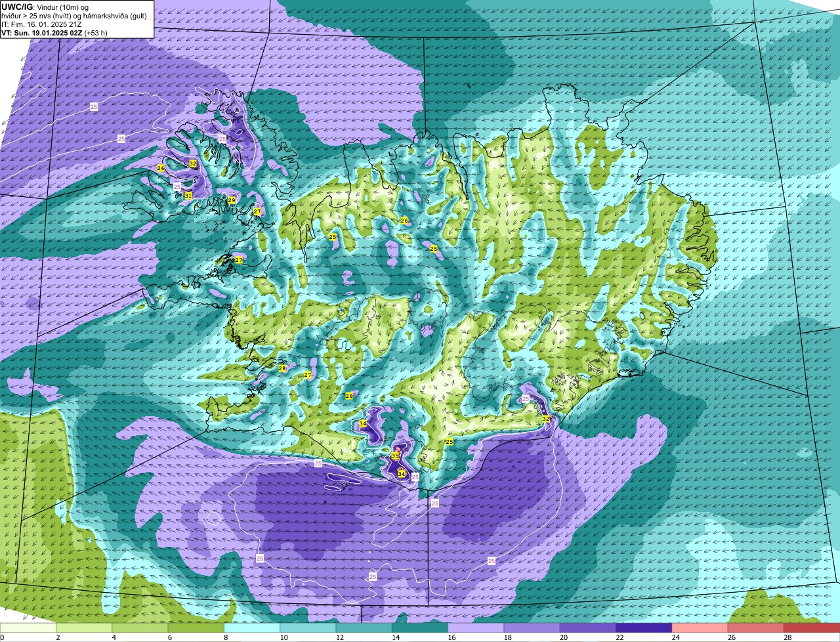Click the 8–10 m/s bright cyan swatch
The height and width of the screenshot is (642, 840).
click(x=252, y=628)
